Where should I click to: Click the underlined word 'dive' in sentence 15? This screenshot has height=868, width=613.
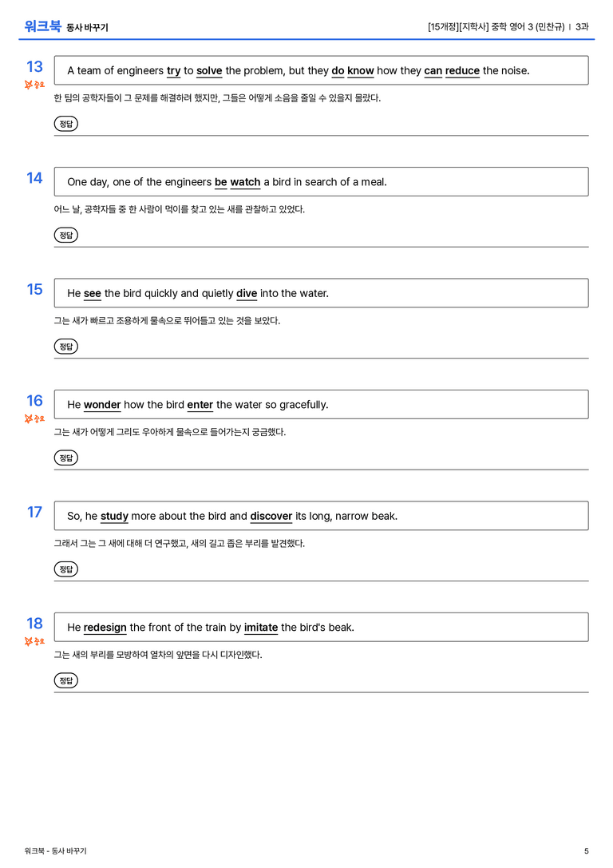click(247, 293)
